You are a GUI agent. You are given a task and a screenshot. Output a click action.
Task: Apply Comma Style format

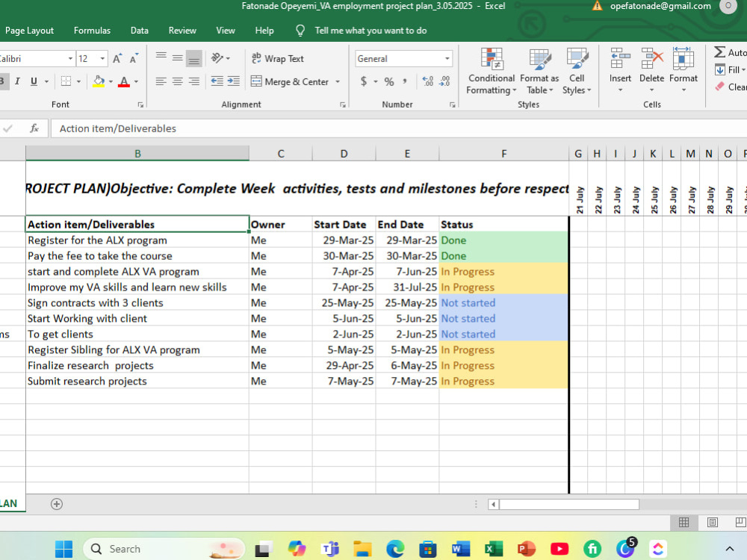pos(404,81)
